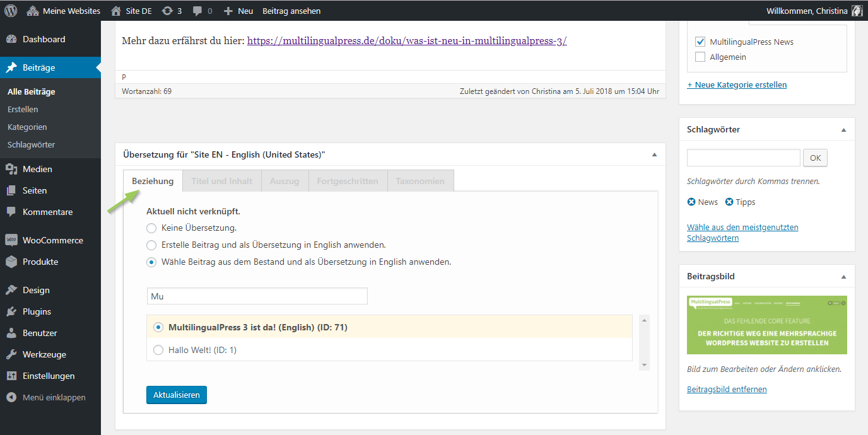868x435 pixels.
Task: Click Beitrag ansehen in the admin bar
Action: click(x=291, y=11)
